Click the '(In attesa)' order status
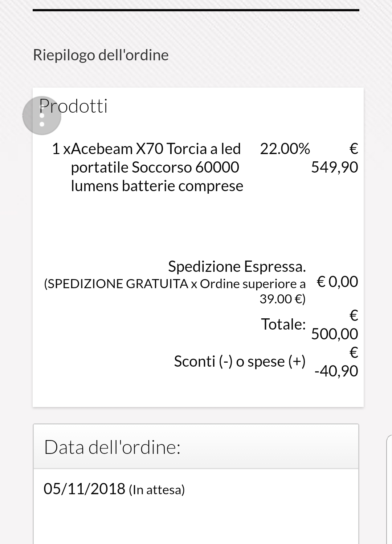The width and height of the screenshot is (392, 544). 157,490
